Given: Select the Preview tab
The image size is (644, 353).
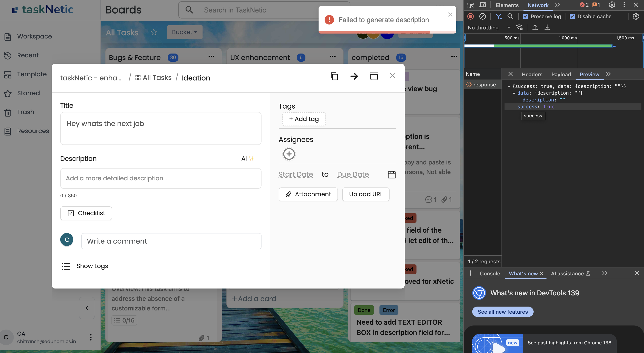Looking at the screenshot, I should [589, 74].
